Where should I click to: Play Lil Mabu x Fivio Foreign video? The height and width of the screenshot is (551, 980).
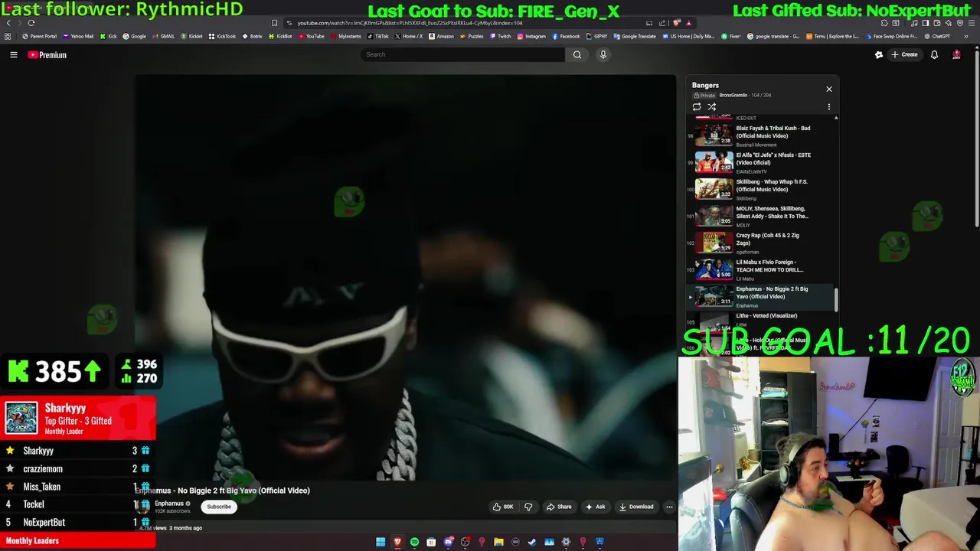coord(761,269)
